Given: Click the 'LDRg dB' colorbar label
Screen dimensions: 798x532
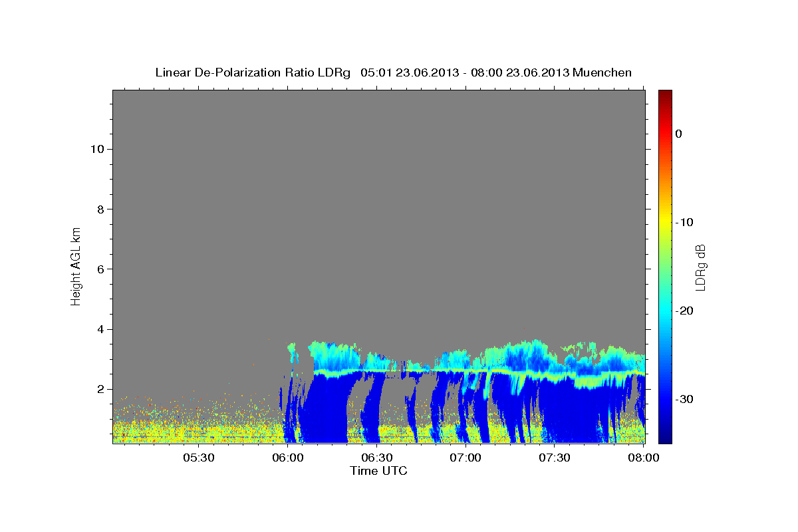Looking at the screenshot, I should pos(700,267).
